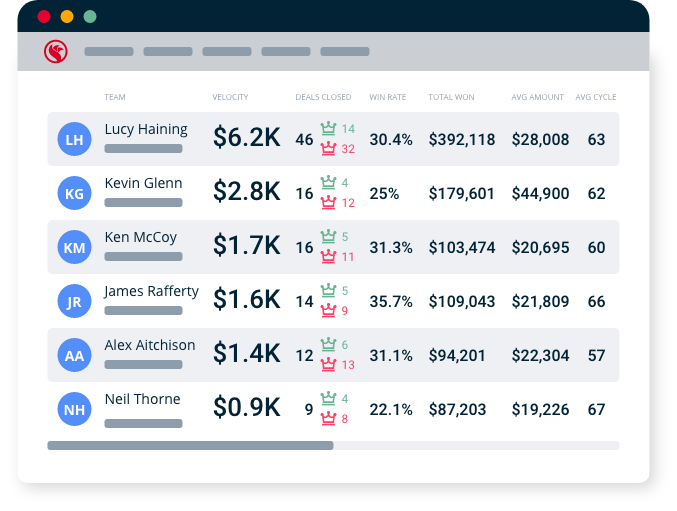Click the Total Won column header
Screen dimensions: 677x511
tap(451, 97)
